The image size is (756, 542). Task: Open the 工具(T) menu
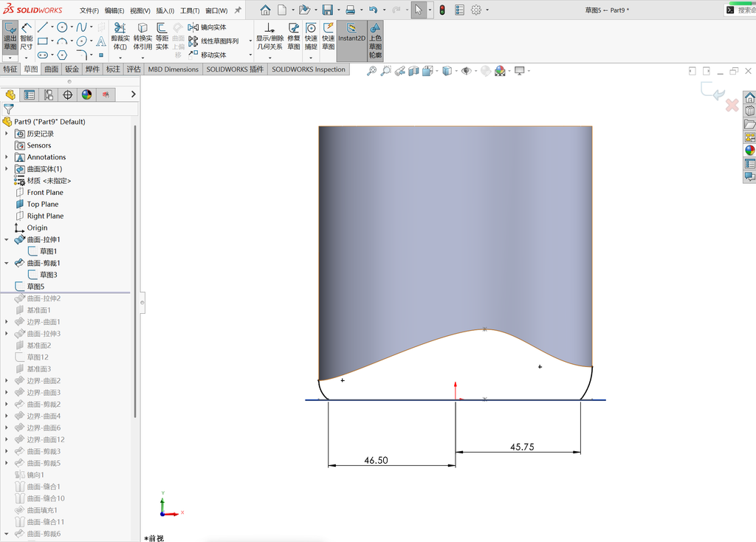[x=190, y=10]
